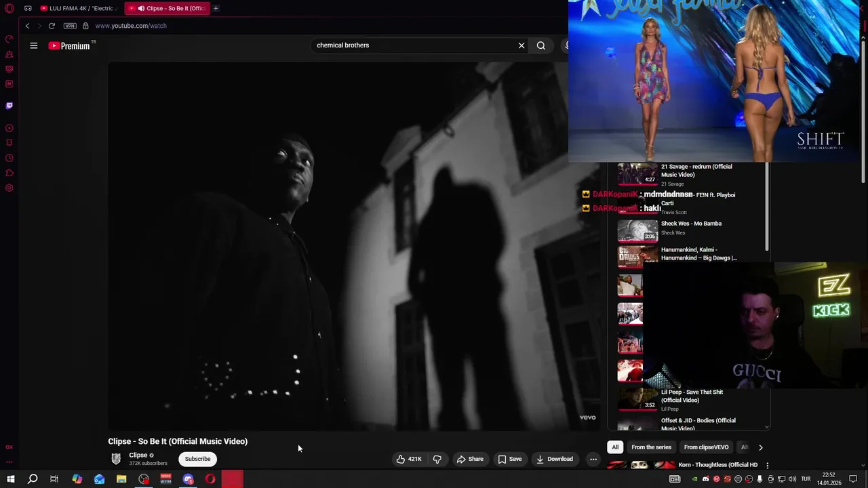Open NVIDIA tray icon
Image resolution: width=868 pixels, height=488 pixels.
(x=694, y=479)
